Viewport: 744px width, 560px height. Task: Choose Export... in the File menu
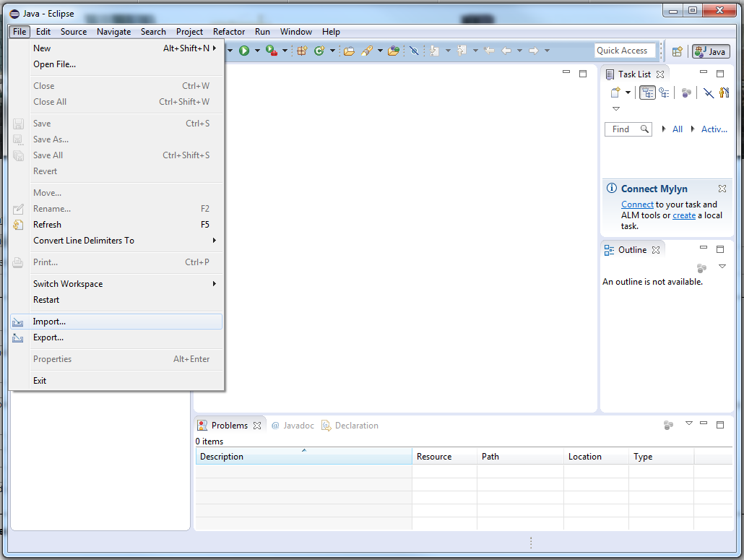click(48, 337)
